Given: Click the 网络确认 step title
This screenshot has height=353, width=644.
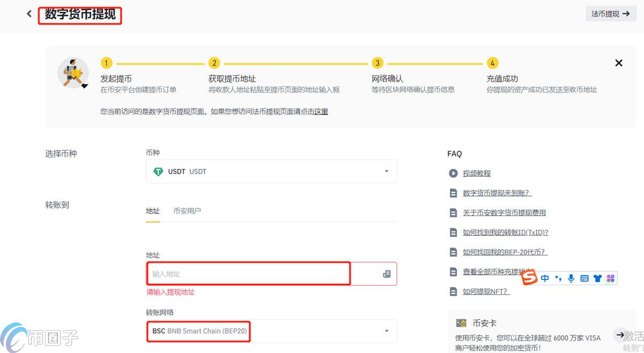Looking at the screenshot, I should point(387,78).
